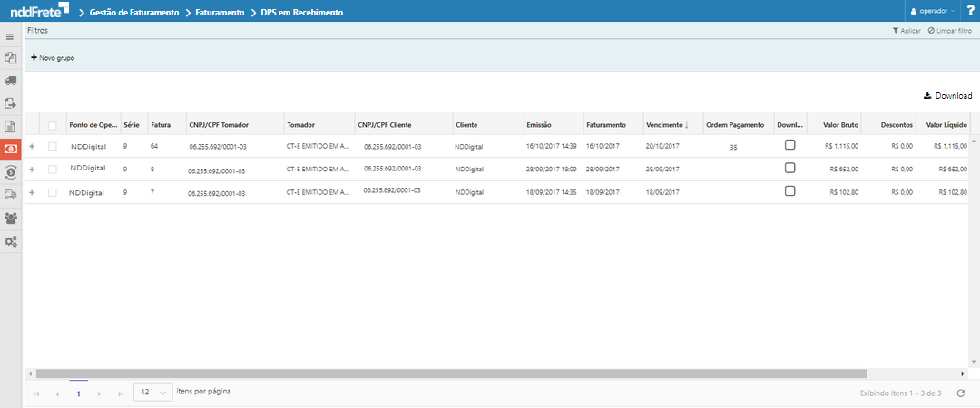Select the row checkbox for Fatura 7

[53, 192]
